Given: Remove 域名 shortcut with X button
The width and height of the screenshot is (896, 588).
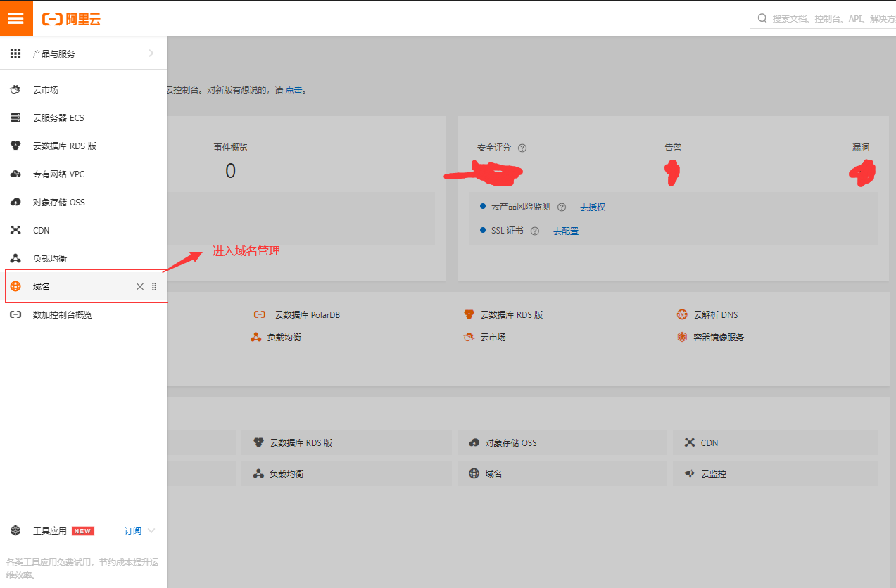Looking at the screenshot, I should pyautogui.click(x=140, y=286).
